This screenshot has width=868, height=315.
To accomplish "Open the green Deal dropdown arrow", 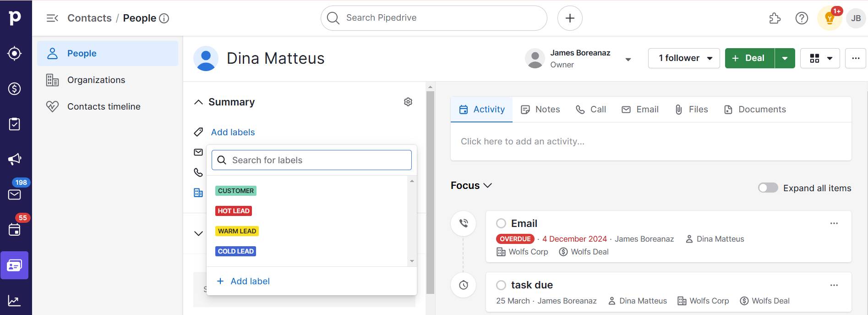I will pos(785,58).
